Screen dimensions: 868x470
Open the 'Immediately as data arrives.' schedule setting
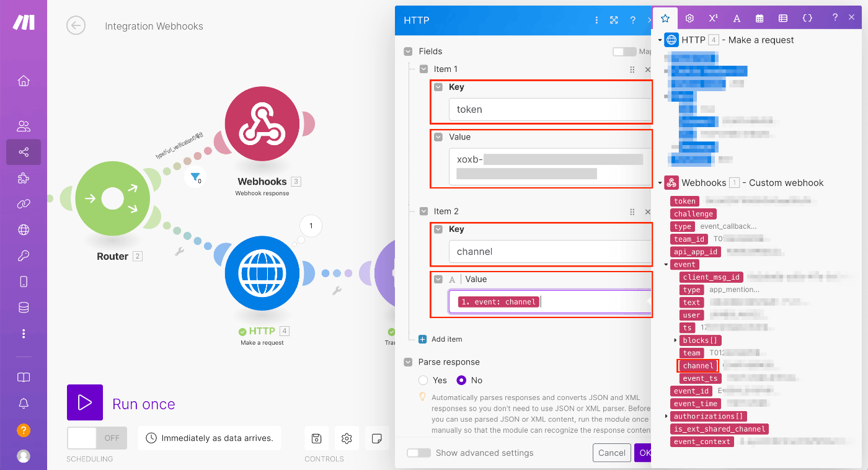point(210,438)
